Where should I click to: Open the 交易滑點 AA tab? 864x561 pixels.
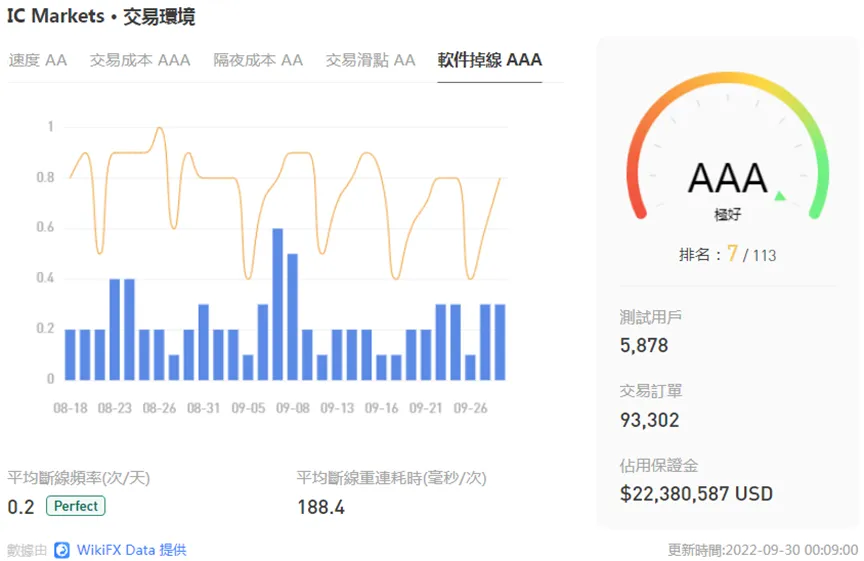pyautogui.click(x=370, y=60)
